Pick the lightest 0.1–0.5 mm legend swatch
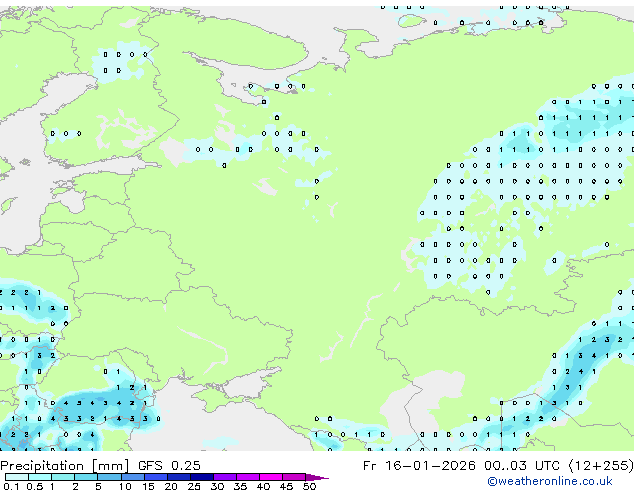This screenshot has width=634, height=490. (x=17, y=477)
